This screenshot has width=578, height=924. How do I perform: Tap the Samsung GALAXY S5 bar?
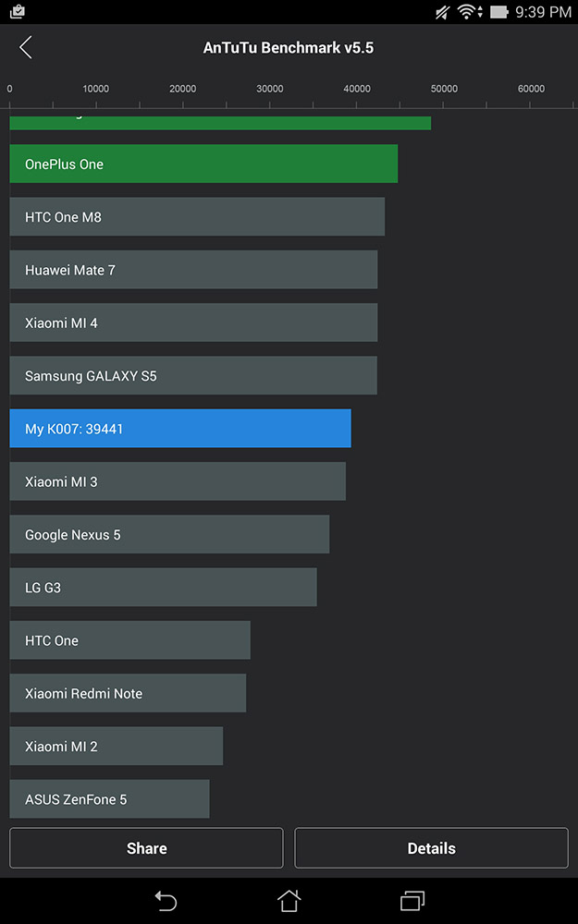pos(193,375)
